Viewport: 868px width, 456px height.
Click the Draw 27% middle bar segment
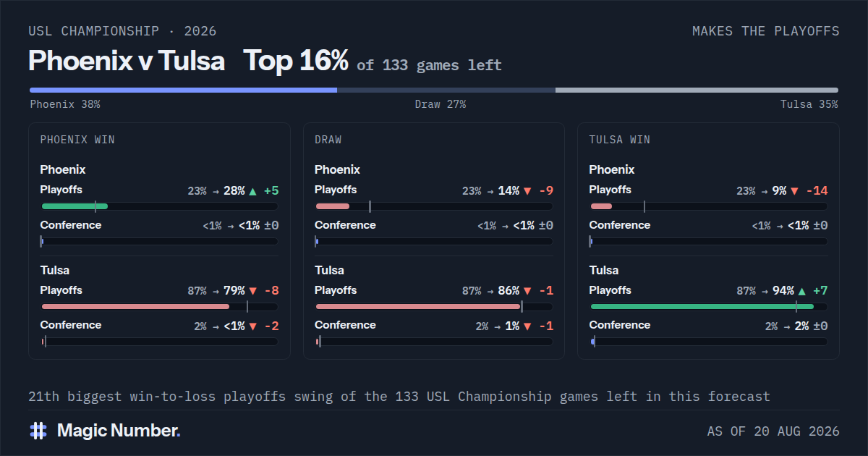tap(446, 90)
